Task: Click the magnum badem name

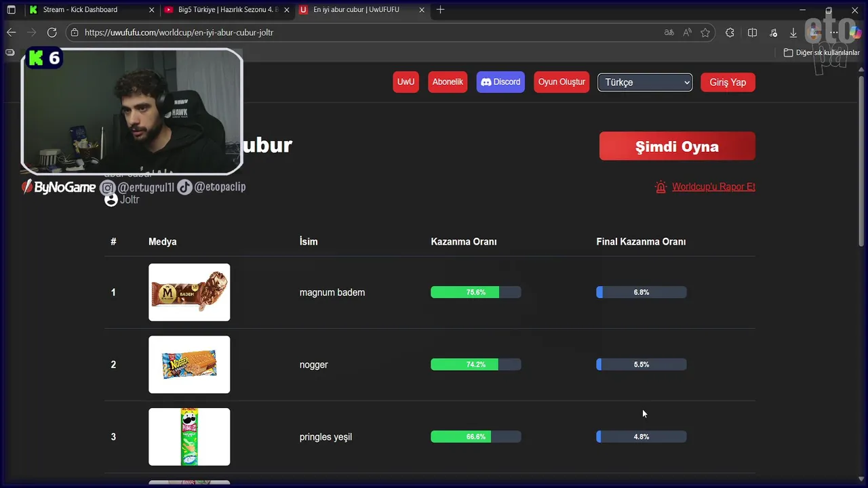Action: [x=332, y=293]
